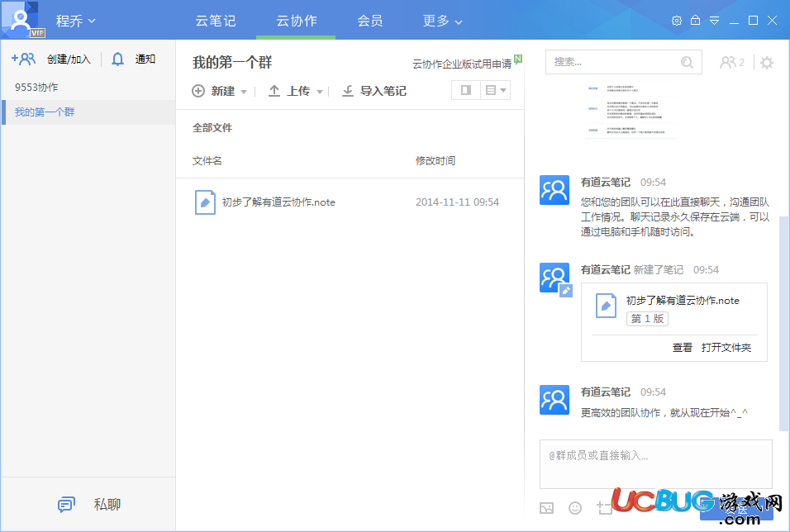
Task: Sort by 修改时间 column header
Action: (x=435, y=161)
